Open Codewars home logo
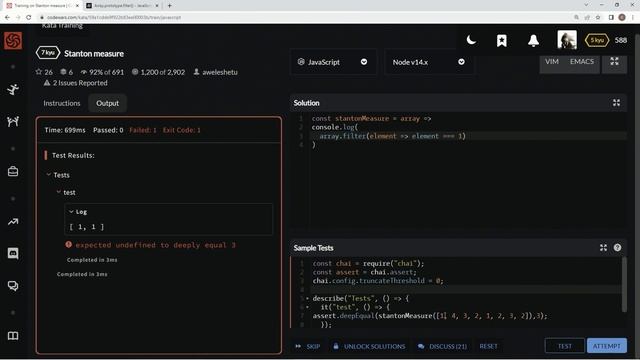This screenshot has height=360, width=640. (x=13, y=41)
